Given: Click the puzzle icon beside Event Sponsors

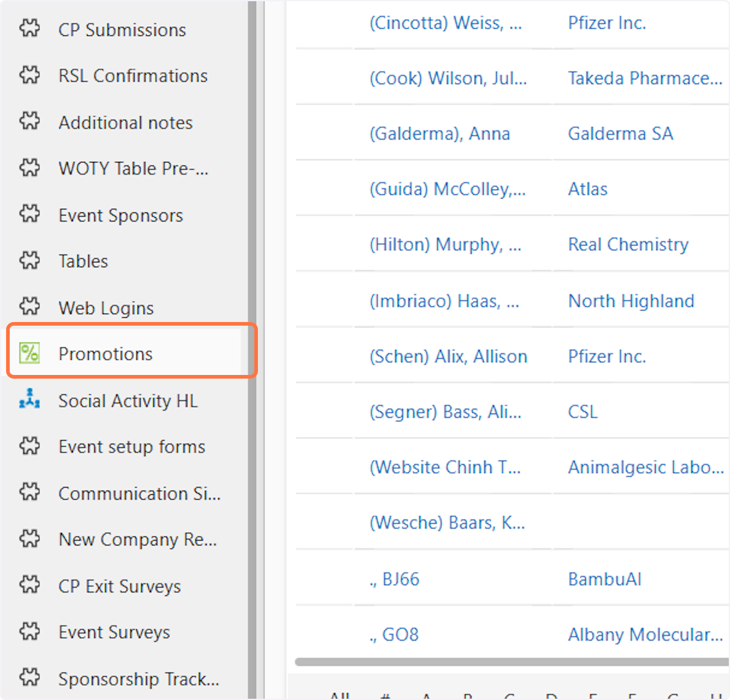Looking at the screenshot, I should 29,214.
